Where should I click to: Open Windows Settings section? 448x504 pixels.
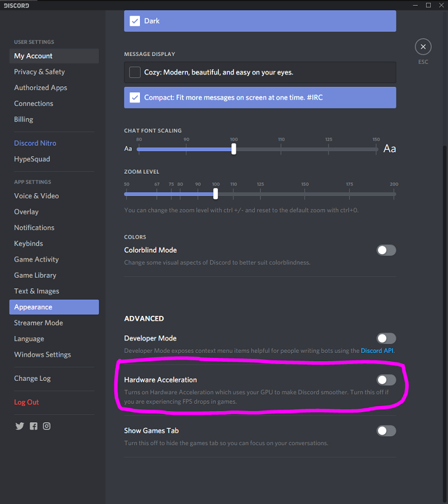pyautogui.click(x=54, y=354)
